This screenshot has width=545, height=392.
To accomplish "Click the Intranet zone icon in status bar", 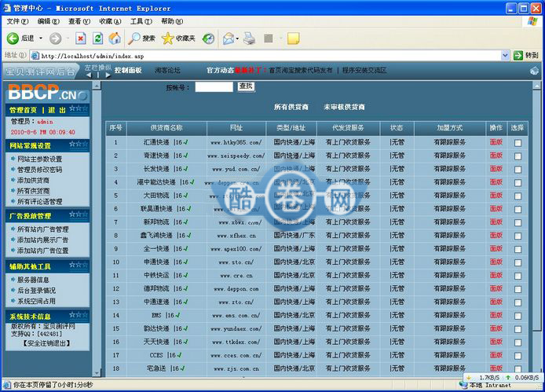I will (463, 385).
